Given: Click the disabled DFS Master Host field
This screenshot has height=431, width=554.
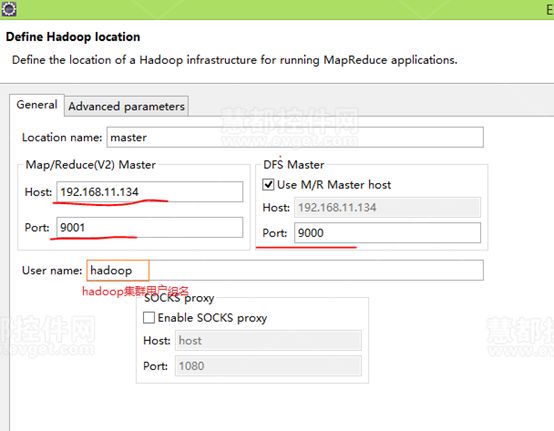Looking at the screenshot, I should [387, 207].
